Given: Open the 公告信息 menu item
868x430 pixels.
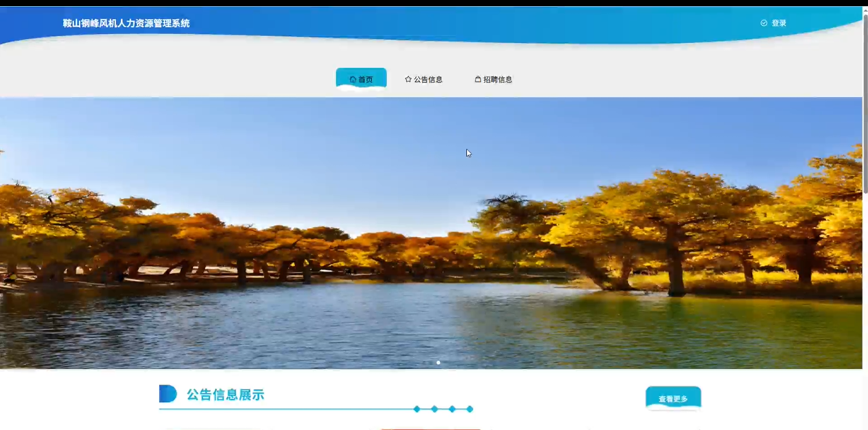Looking at the screenshot, I should click(x=424, y=80).
